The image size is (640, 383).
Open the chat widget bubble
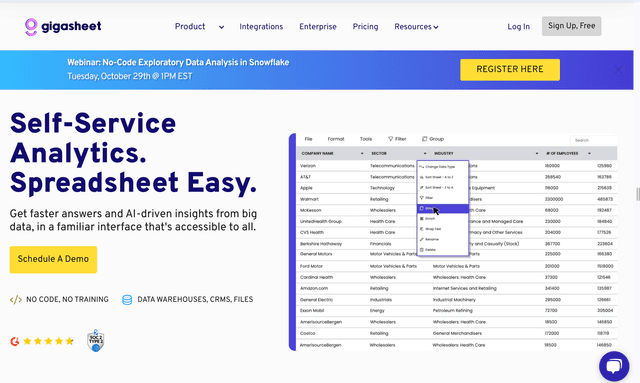pos(614,366)
